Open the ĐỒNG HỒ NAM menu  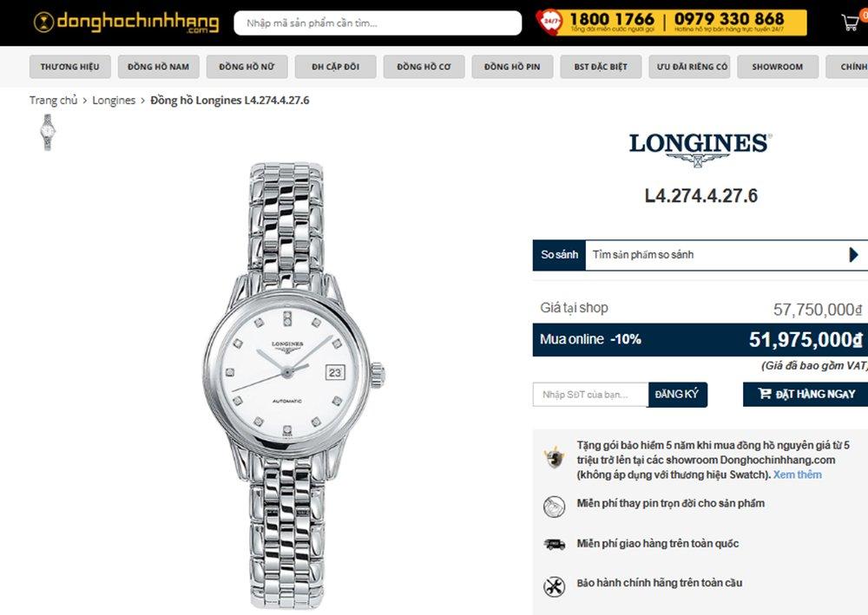pos(158,67)
